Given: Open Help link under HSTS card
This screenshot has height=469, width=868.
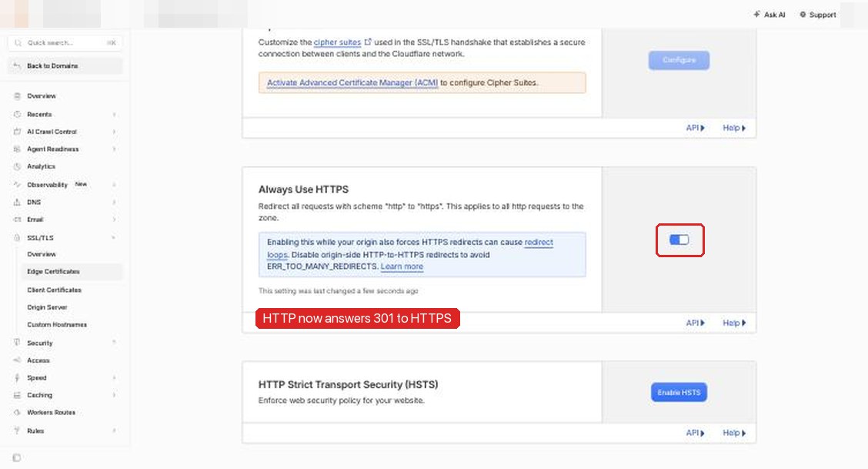Looking at the screenshot, I should (x=734, y=433).
